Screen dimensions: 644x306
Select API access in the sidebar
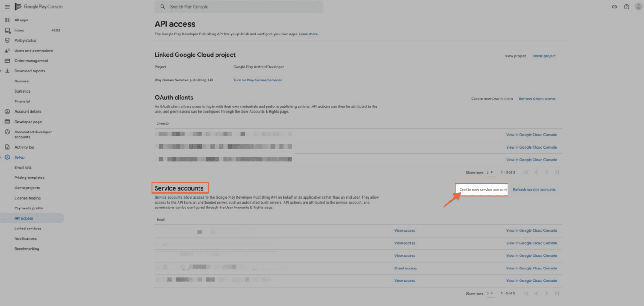pos(24,218)
